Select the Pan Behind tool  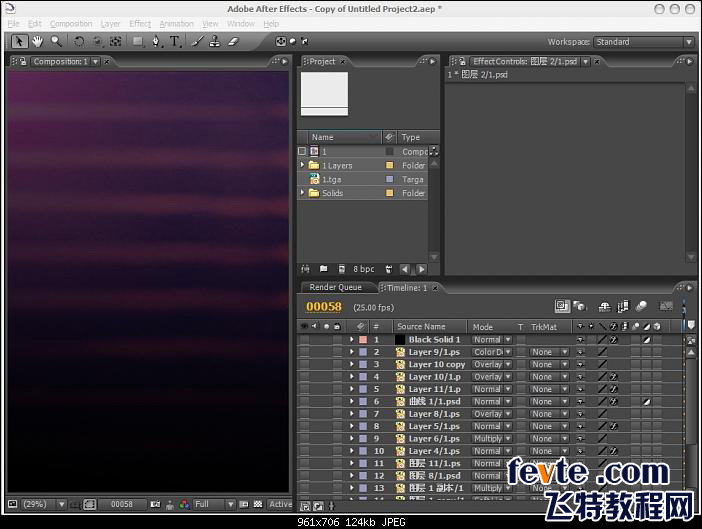pos(116,42)
